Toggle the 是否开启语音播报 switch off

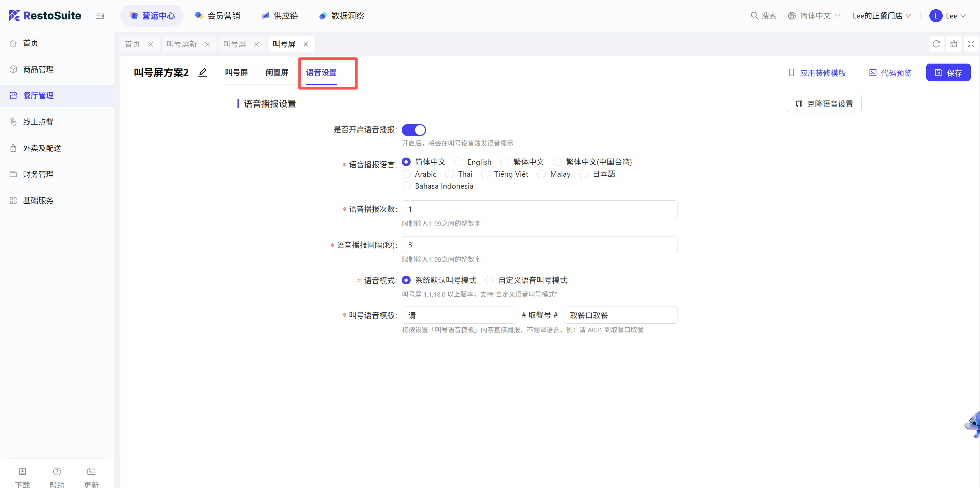point(414,130)
